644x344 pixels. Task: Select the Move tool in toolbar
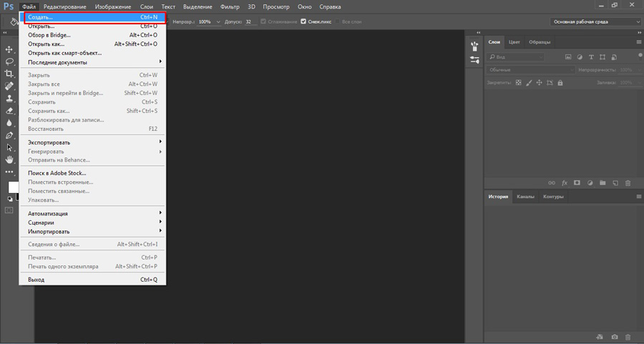pyautogui.click(x=9, y=49)
